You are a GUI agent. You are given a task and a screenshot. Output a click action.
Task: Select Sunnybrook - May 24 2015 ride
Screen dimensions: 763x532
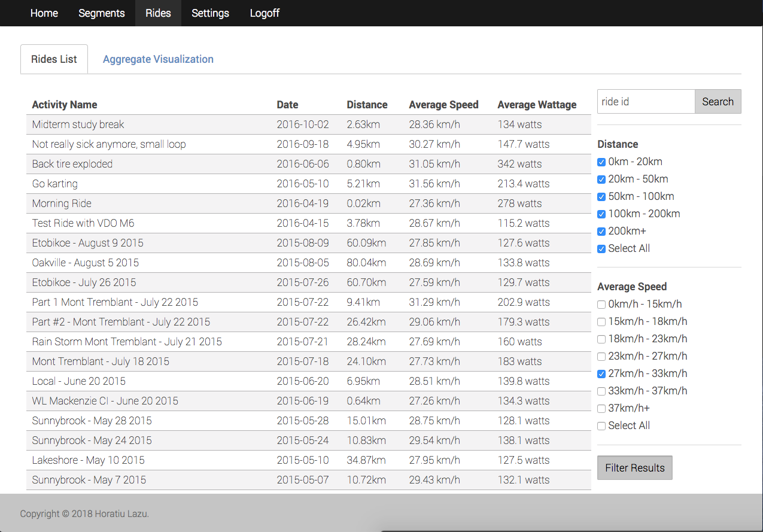[309, 440]
